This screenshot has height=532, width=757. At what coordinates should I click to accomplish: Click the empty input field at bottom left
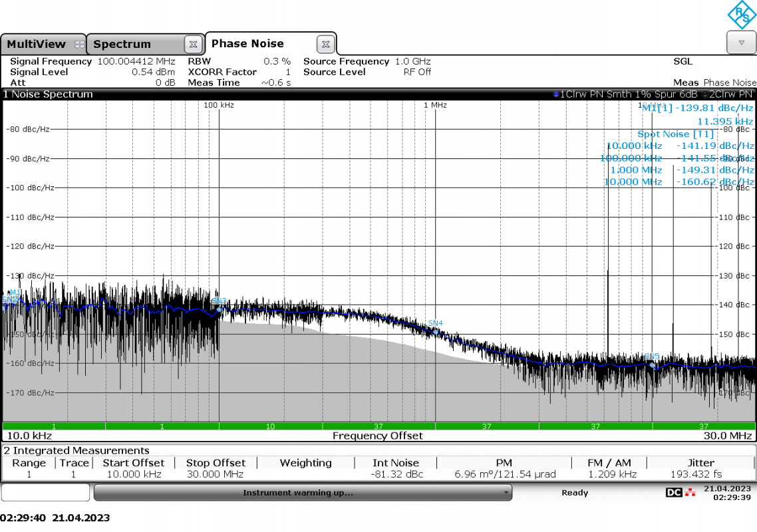[46, 492]
